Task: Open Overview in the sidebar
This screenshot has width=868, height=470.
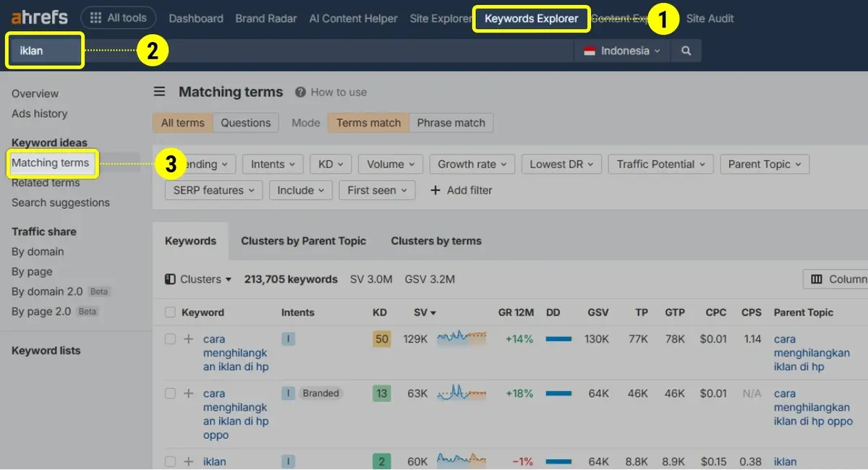Action: [35, 93]
